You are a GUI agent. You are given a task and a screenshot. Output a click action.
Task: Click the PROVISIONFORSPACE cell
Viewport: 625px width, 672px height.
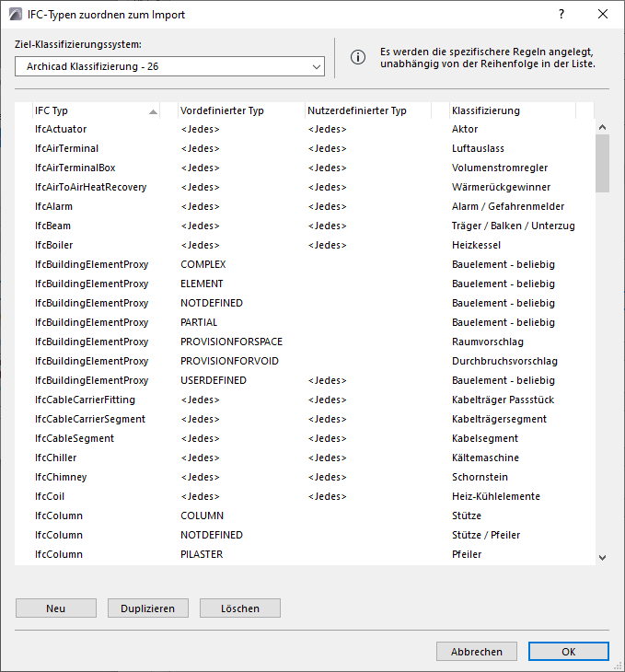click(x=231, y=342)
